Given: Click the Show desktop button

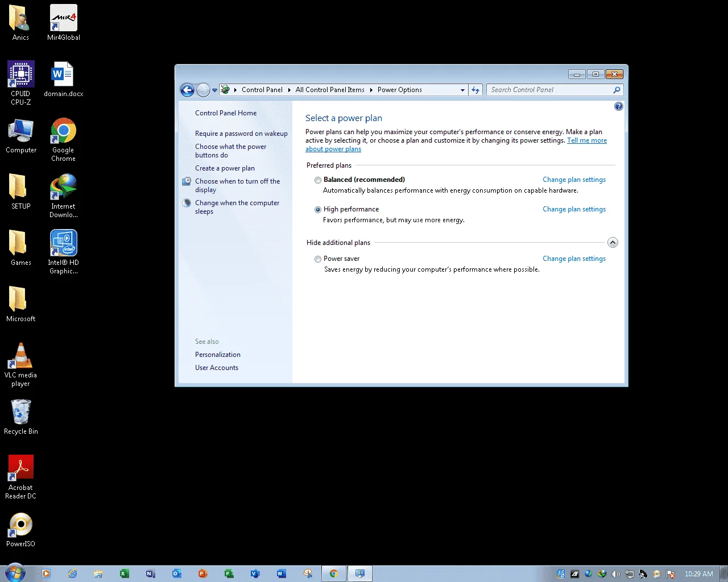Looking at the screenshot, I should coord(723,573).
